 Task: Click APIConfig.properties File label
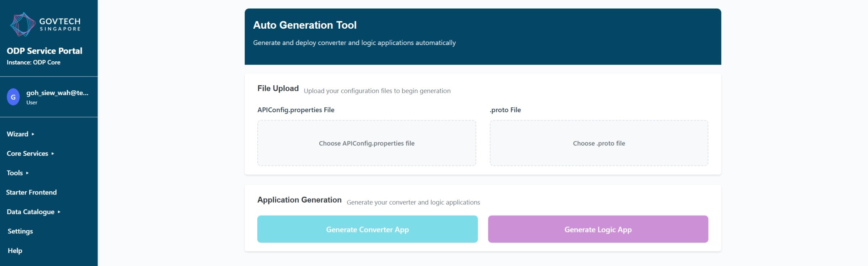296,110
